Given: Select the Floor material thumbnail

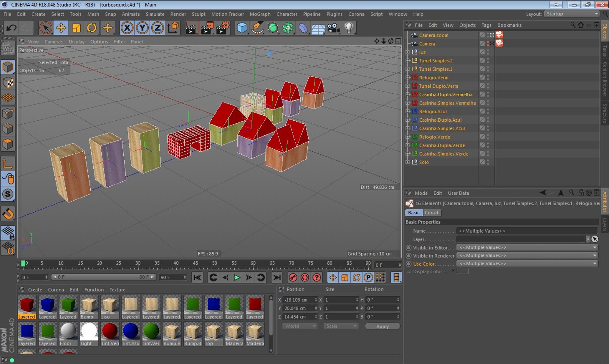Looking at the screenshot, I should point(68,334).
